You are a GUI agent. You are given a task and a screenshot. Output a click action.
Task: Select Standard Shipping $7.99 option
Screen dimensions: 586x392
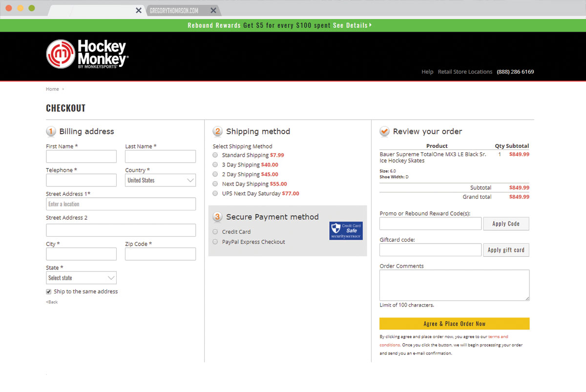click(x=215, y=155)
